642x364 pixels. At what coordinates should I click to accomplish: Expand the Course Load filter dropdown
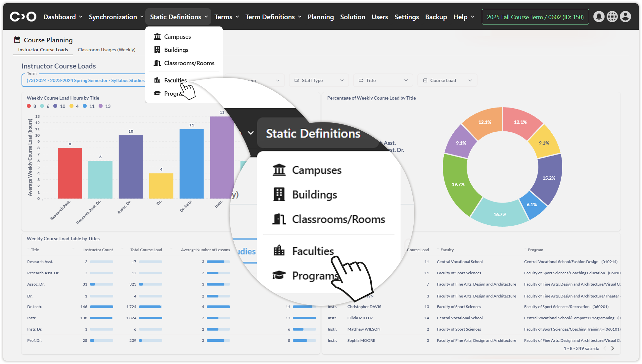pyautogui.click(x=447, y=80)
